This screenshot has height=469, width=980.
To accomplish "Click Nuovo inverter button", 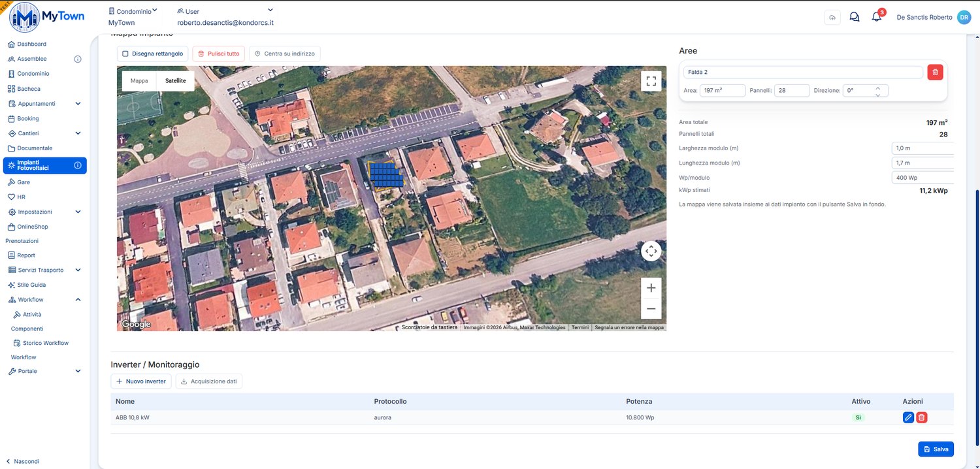I will (141, 381).
